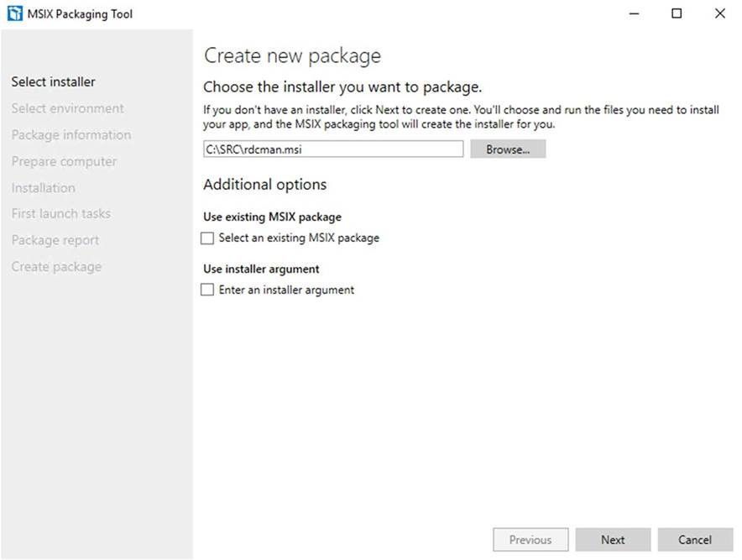
Task: Maximize the MSIX Packaging Tool window
Action: point(677,13)
